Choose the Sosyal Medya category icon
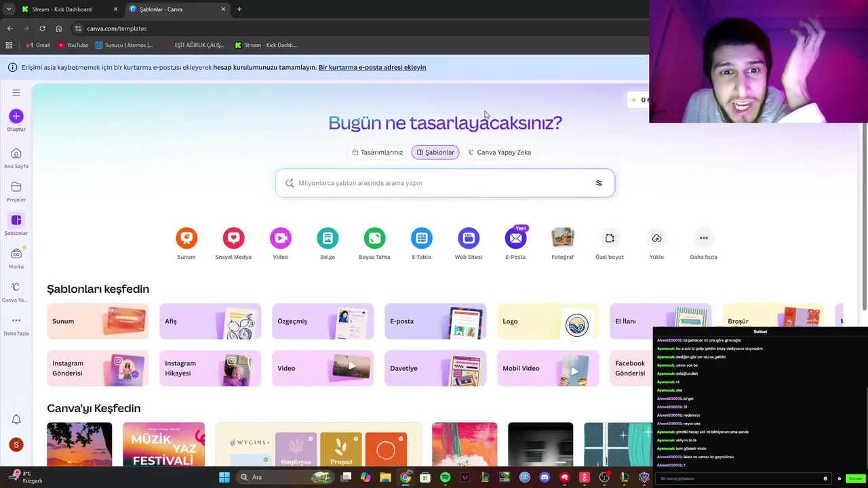This screenshot has width=868, height=488. click(x=233, y=238)
